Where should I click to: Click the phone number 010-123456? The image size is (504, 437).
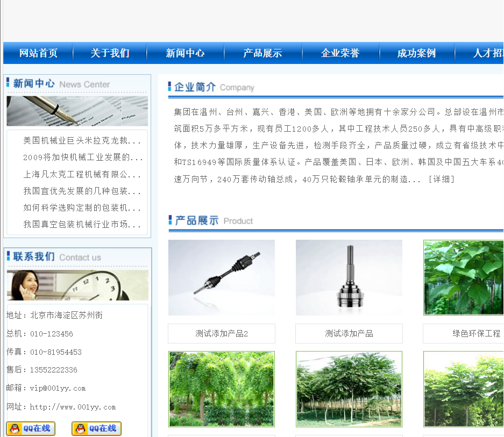click(x=52, y=334)
